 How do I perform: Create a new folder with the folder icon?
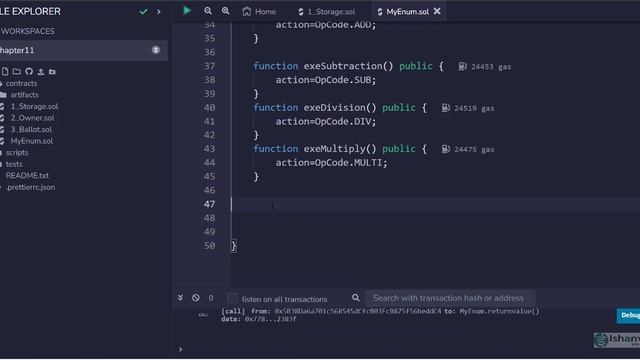click(17, 71)
